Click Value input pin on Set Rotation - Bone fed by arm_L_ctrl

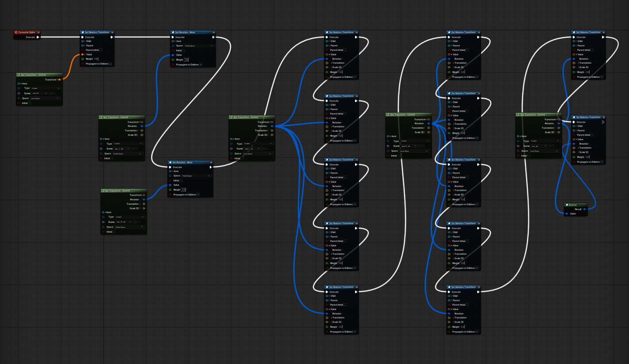point(173,55)
